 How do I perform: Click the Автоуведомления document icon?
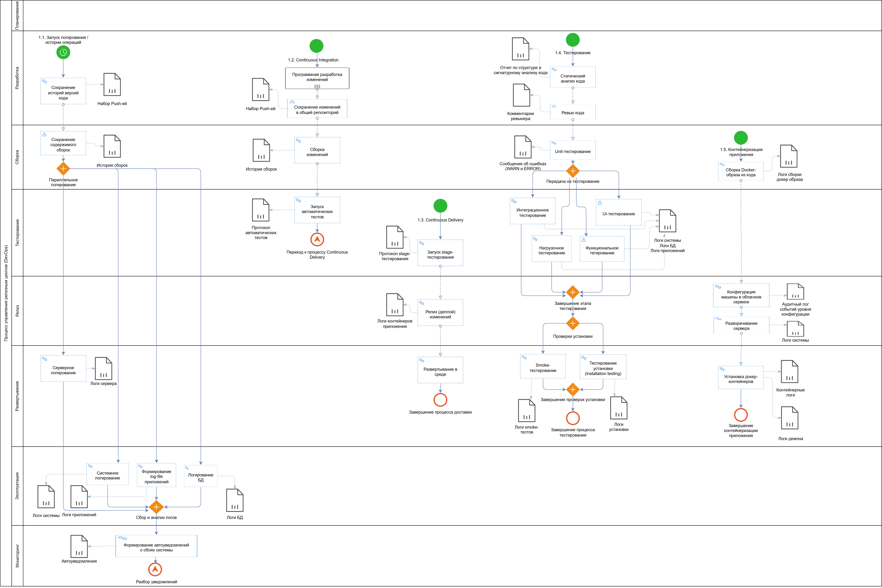[79, 546]
